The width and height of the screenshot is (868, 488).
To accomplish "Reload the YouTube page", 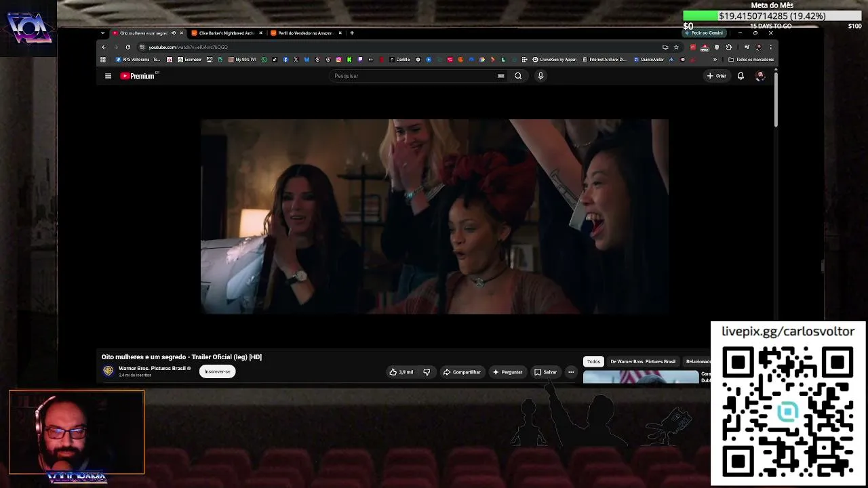I will coord(128,47).
